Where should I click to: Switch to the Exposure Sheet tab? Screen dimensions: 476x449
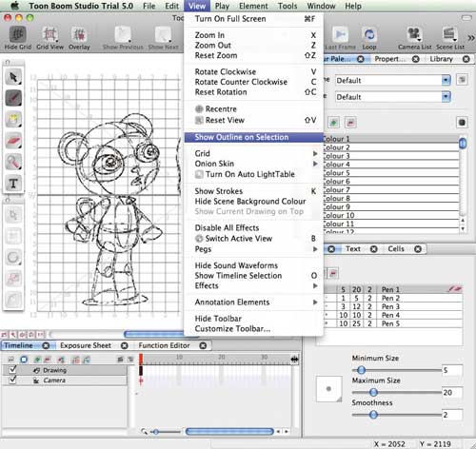[86, 345]
